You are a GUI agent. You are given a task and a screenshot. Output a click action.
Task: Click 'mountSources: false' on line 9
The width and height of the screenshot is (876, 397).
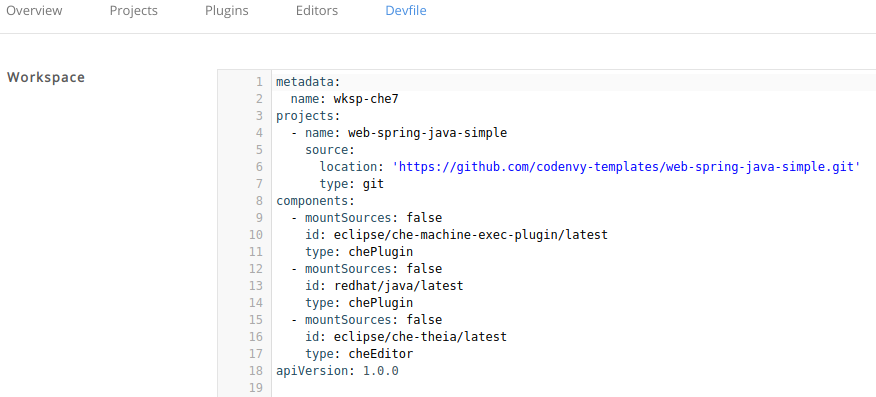373,218
